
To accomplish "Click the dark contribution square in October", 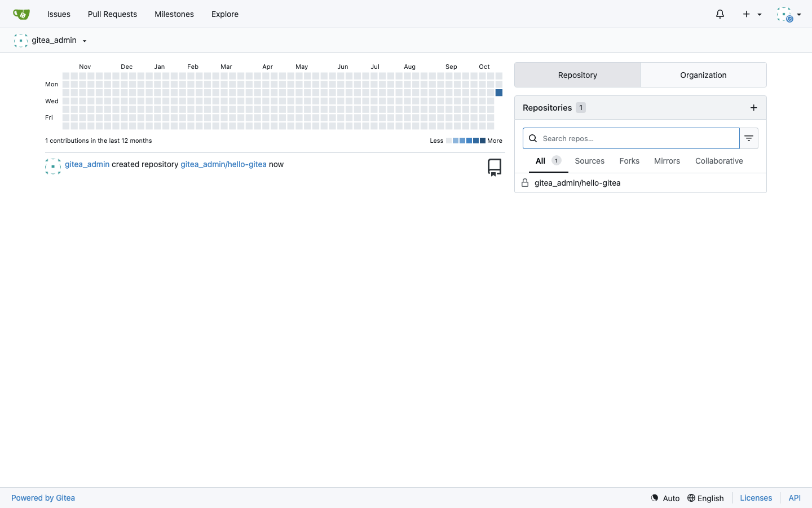I will pyautogui.click(x=499, y=93).
